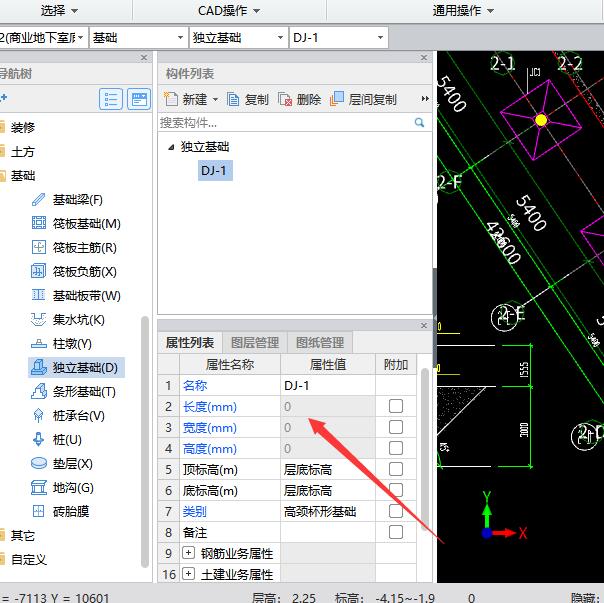Close the navigation tree panel
Screen dimensions: 604x603
pyautogui.click(x=144, y=57)
